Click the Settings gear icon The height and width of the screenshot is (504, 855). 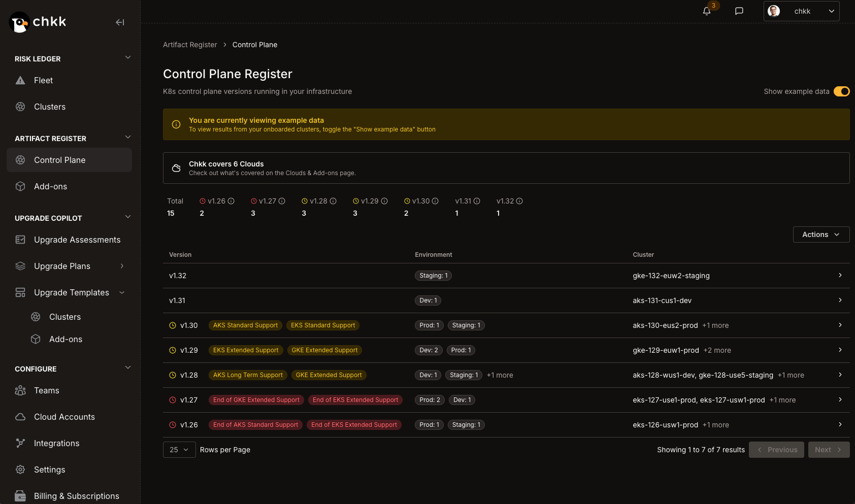20,469
